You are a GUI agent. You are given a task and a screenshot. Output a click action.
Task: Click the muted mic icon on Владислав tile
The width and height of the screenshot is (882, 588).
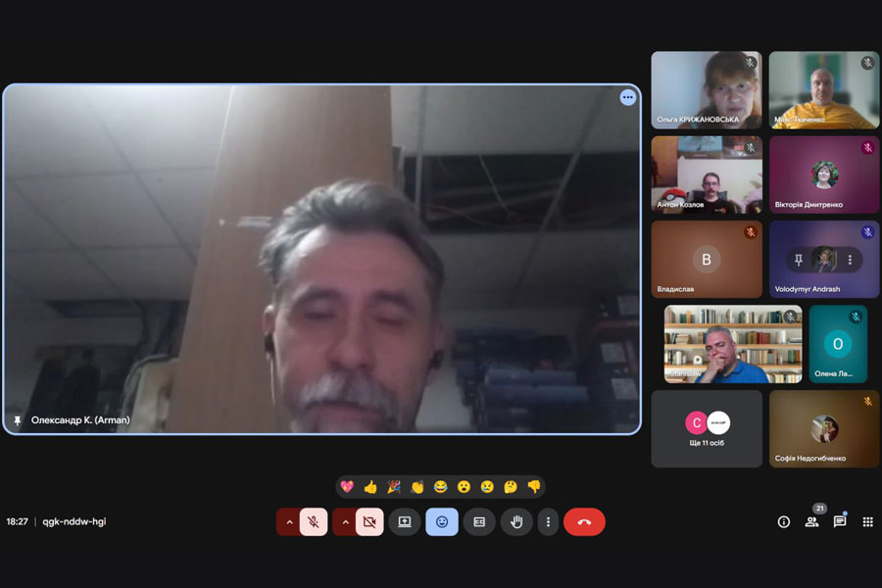(751, 232)
